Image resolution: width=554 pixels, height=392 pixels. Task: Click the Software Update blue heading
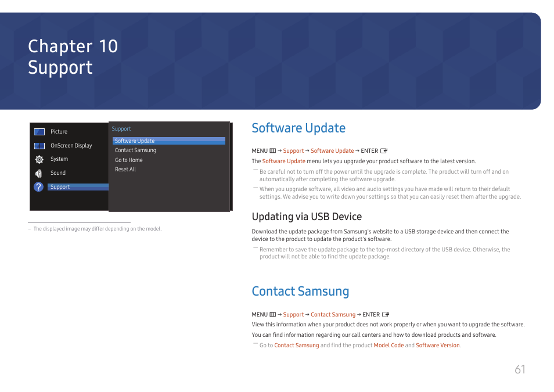click(x=298, y=128)
